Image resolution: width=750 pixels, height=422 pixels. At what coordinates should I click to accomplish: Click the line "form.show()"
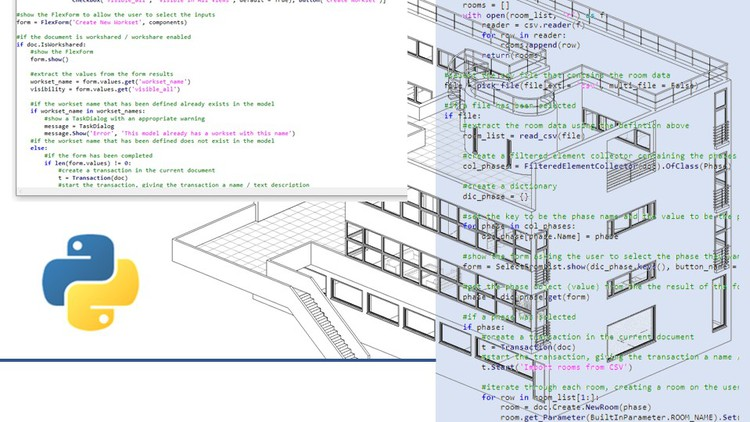[49, 59]
